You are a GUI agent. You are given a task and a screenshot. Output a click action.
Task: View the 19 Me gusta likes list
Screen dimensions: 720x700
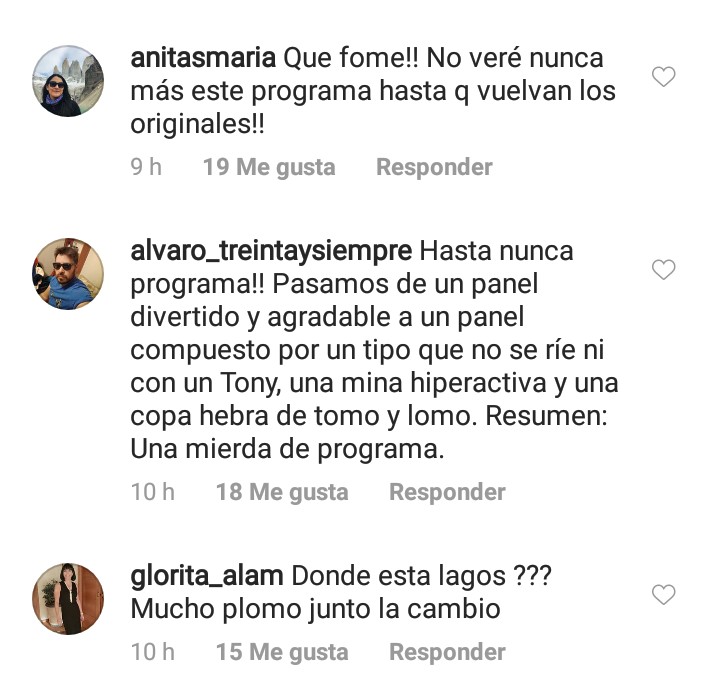pyautogui.click(x=269, y=167)
